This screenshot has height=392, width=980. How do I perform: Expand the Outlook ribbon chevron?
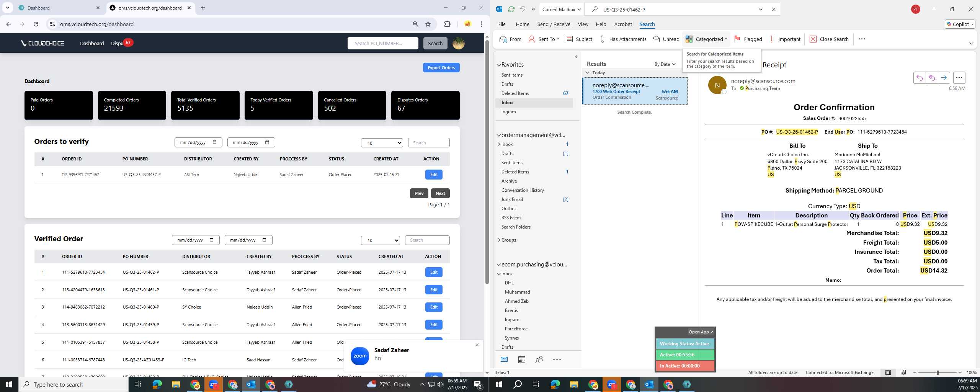point(971,43)
